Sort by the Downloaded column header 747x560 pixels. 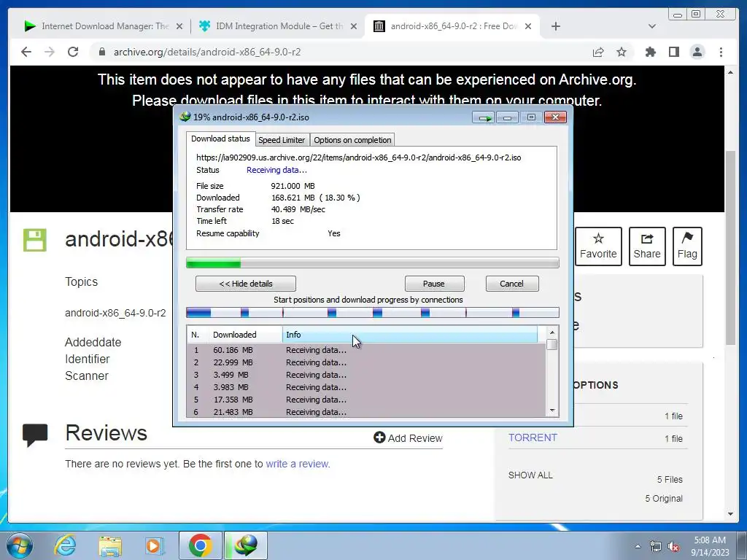pyautogui.click(x=245, y=335)
